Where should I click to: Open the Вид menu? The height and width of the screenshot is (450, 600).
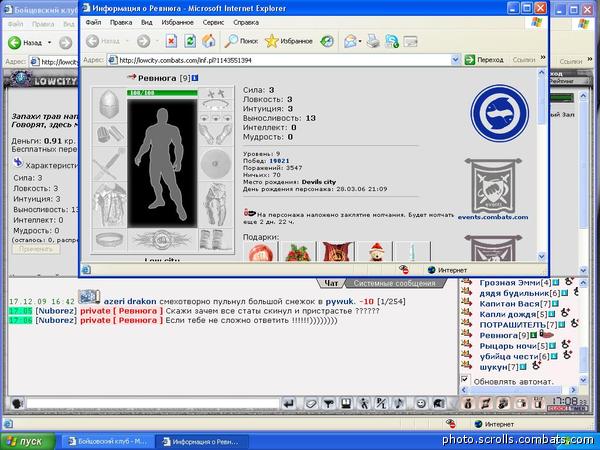[147, 22]
